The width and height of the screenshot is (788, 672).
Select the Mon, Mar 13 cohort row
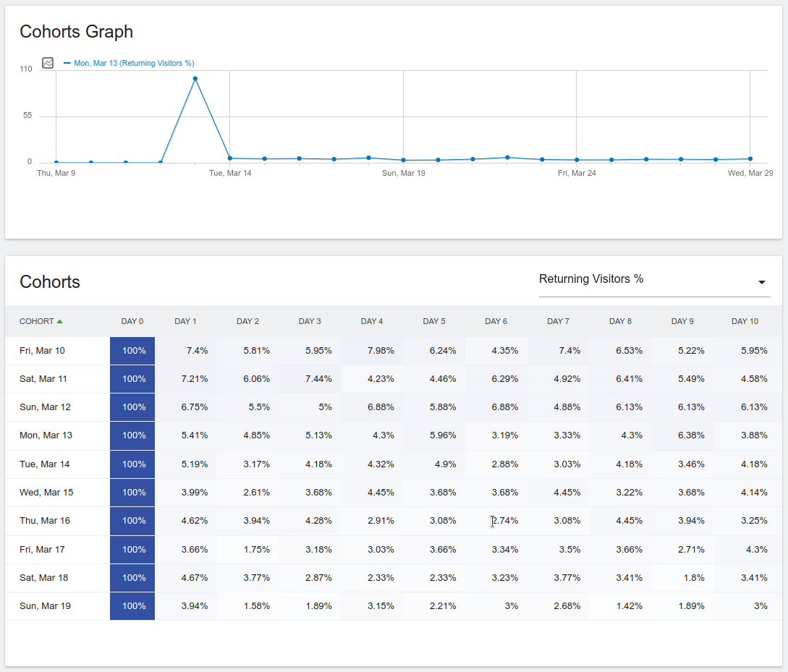point(46,435)
